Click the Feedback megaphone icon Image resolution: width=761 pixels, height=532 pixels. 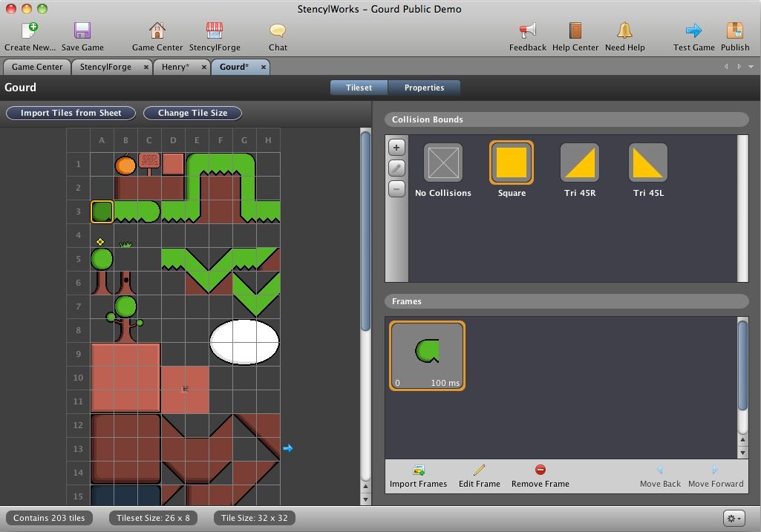click(528, 30)
